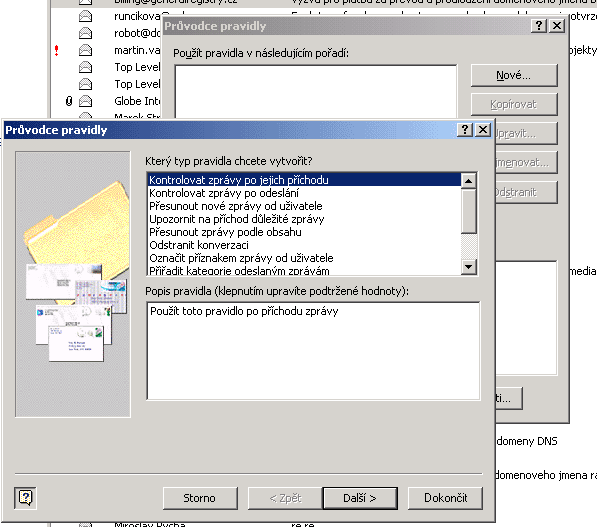This screenshot has width=597, height=527.
Task: Click the envelope icon beside Globe Int message
Action: pos(85,101)
